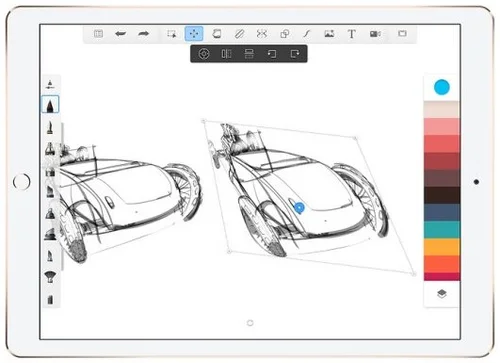Viewport: 500px width, 363px height.
Task: Redo the last undone action
Action: pos(143,34)
